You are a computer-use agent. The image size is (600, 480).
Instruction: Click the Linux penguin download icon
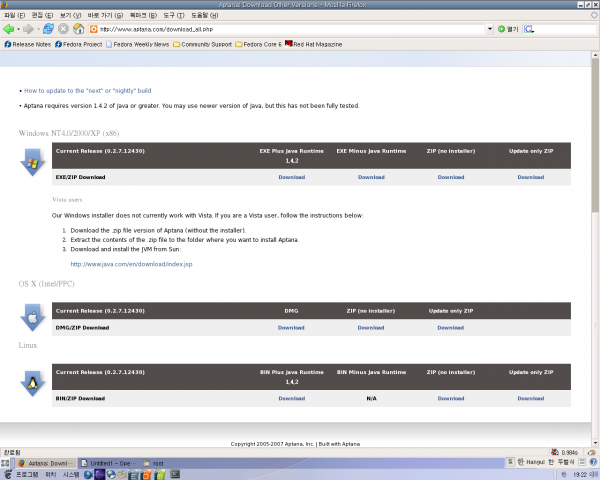(x=33, y=384)
